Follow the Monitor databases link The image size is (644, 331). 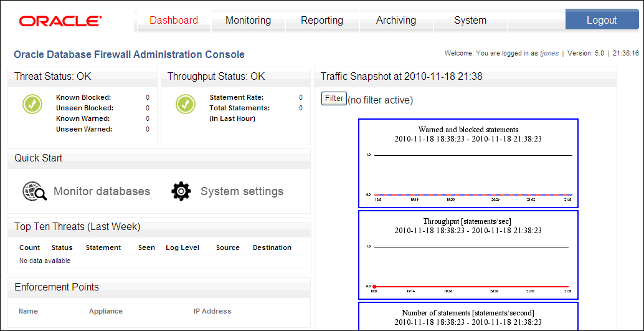[102, 191]
